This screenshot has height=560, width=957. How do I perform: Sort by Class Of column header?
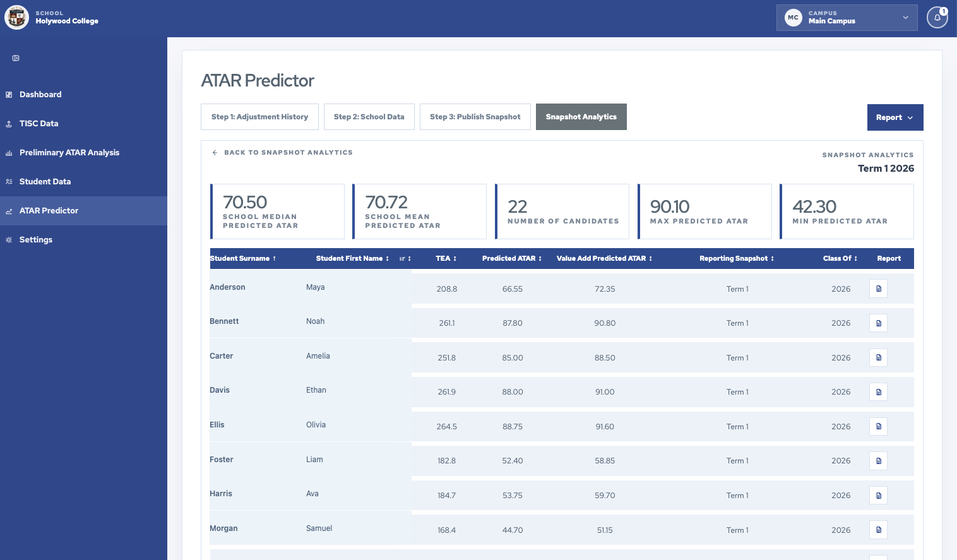click(x=840, y=258)
